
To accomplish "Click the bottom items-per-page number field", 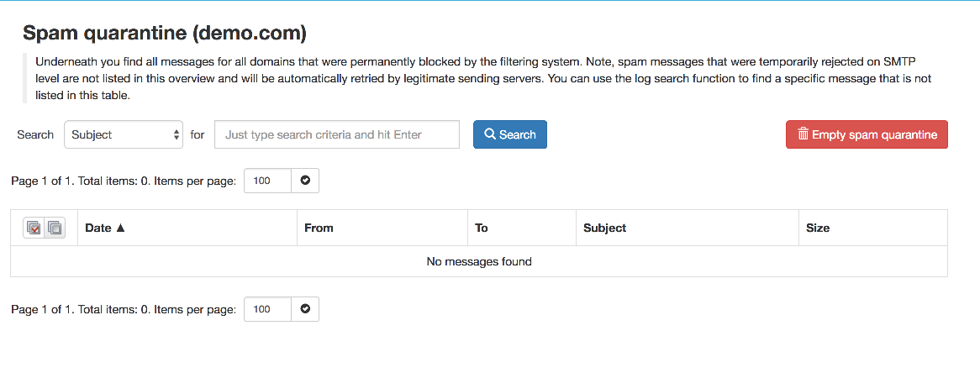I will 267,308.
